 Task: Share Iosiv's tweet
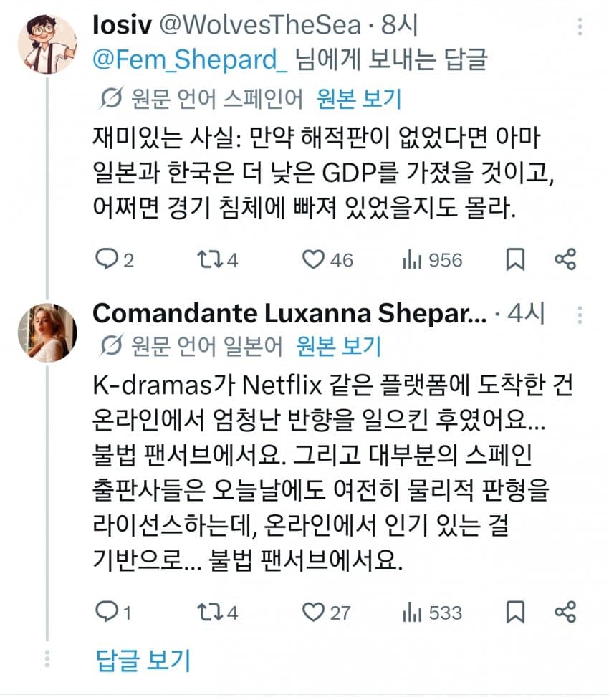[565, 260]
